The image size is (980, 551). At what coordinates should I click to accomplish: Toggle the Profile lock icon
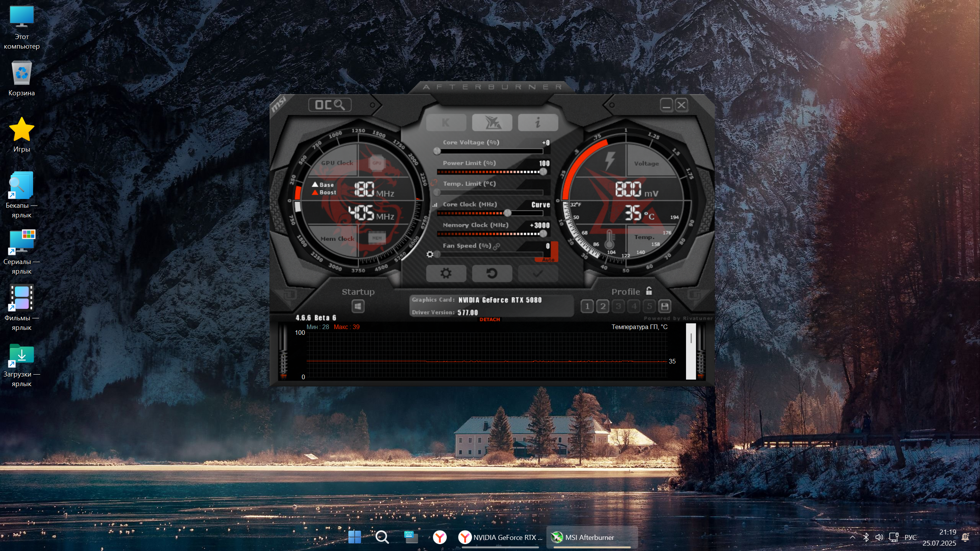(649, 291)
